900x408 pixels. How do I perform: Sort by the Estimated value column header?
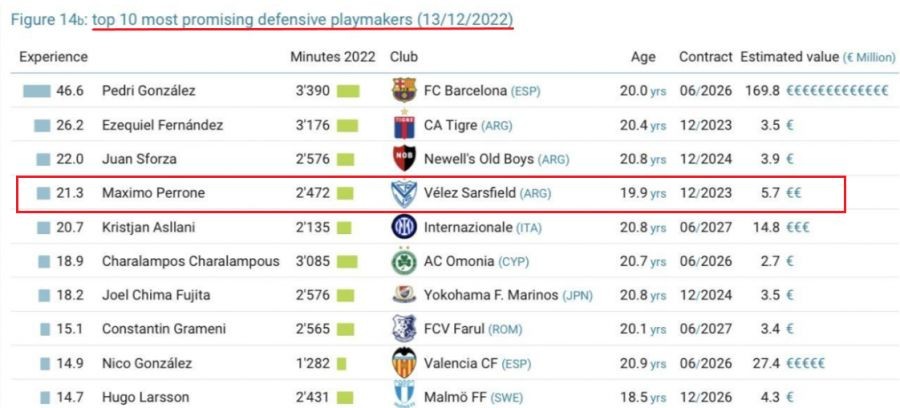click(790, 57)
